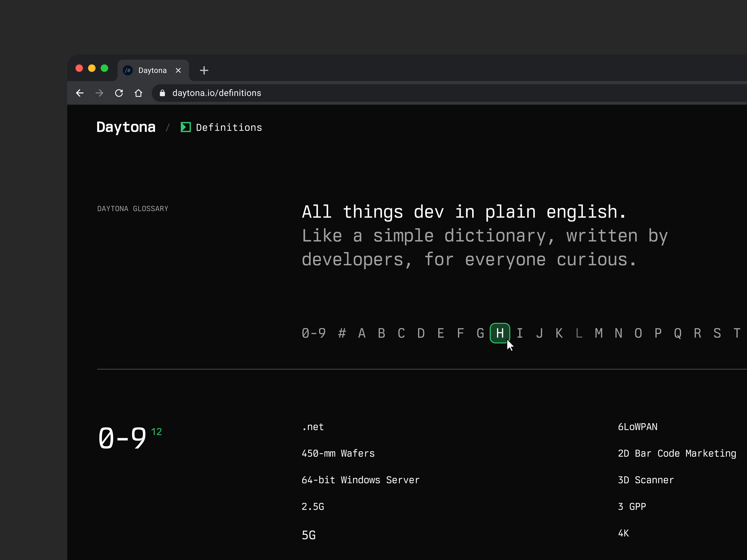
Task: Click the browser forward arrow
Action: tap(99, 93)
